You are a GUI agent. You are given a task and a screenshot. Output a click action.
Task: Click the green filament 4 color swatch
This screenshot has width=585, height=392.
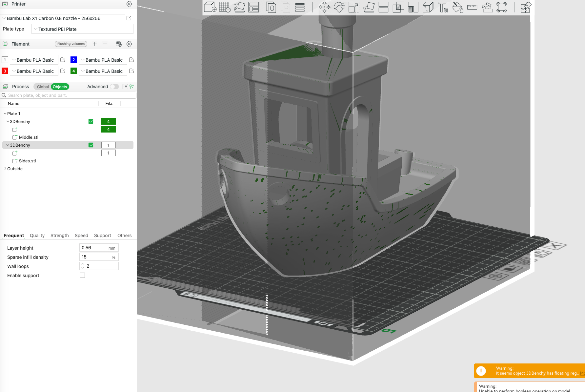point(74,71)
